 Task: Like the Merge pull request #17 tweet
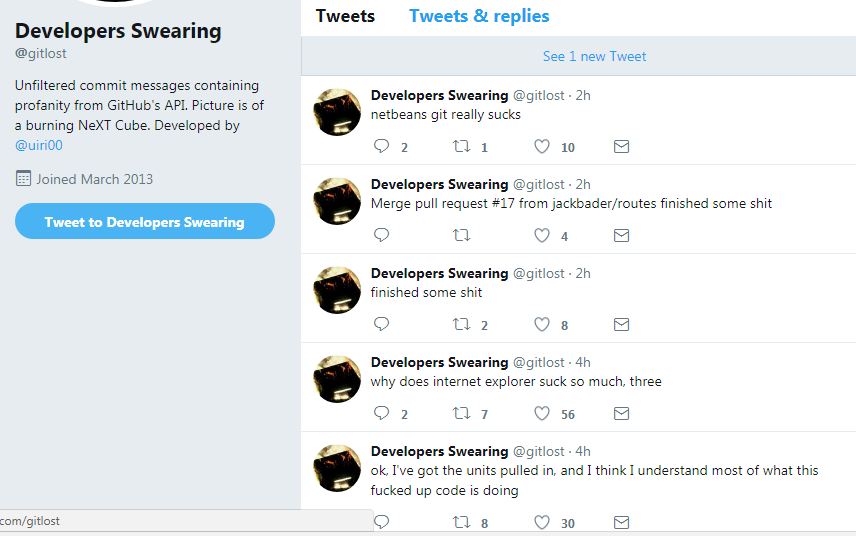click(x=542, y=236)
